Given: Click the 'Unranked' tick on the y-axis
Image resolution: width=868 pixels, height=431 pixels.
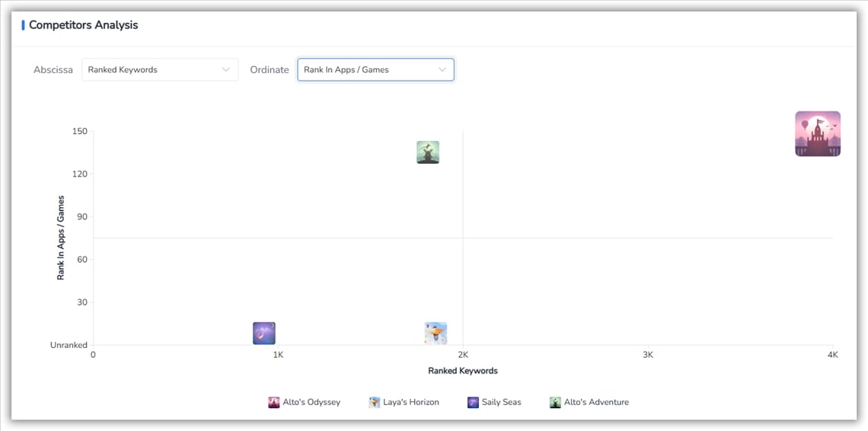Looking at the screenshot, I should [x=69, y=345].
